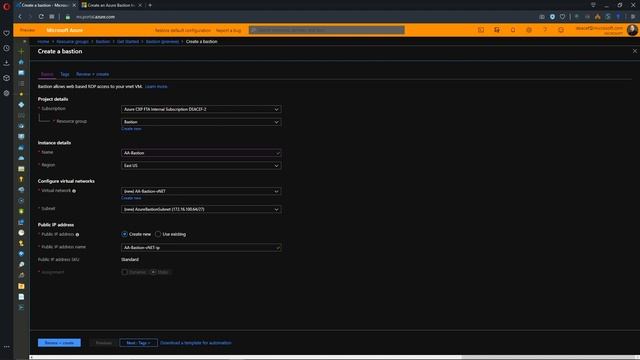Click Create new under Virtual network
This screenshot has height=360, width=640.
point(131,198)
